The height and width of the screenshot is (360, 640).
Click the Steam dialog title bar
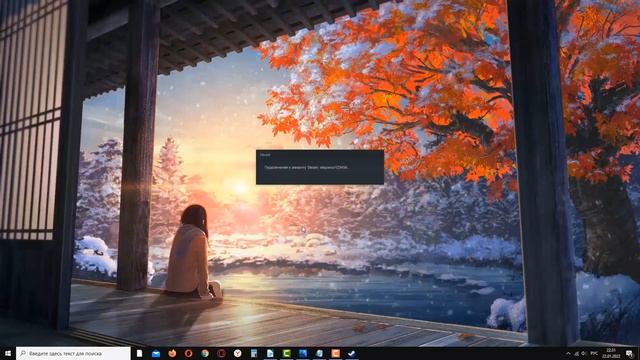coord(320,155)
